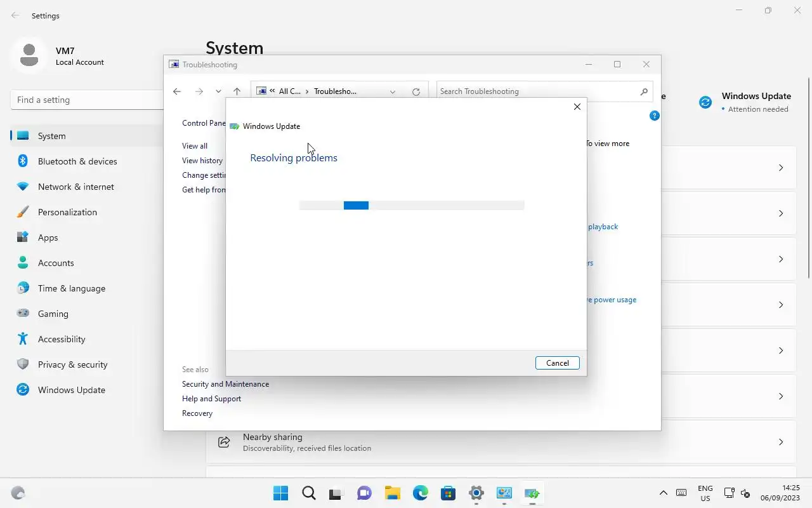The image size is (812, 508).
Task: Select System in Settings sidebar
Action: 87,136
